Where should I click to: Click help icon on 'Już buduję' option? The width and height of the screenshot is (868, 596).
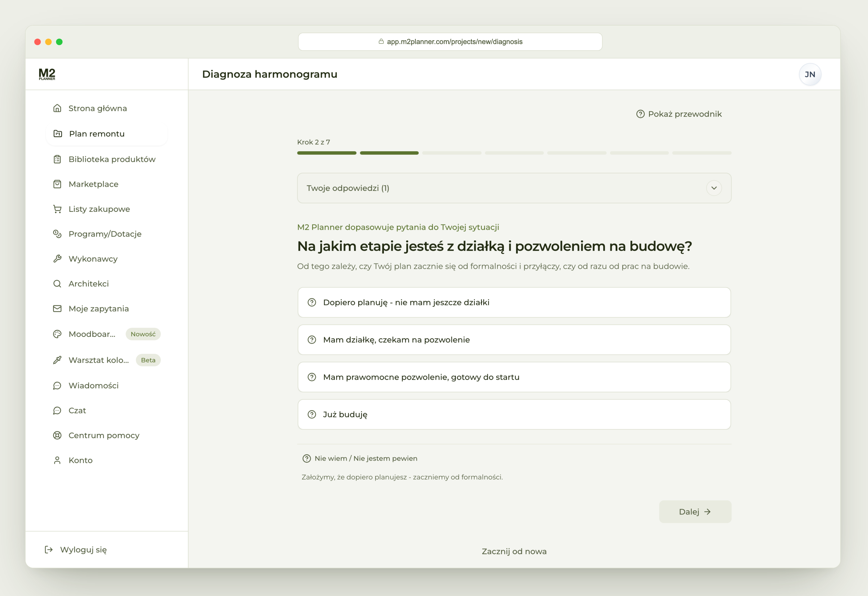point(311,415)
